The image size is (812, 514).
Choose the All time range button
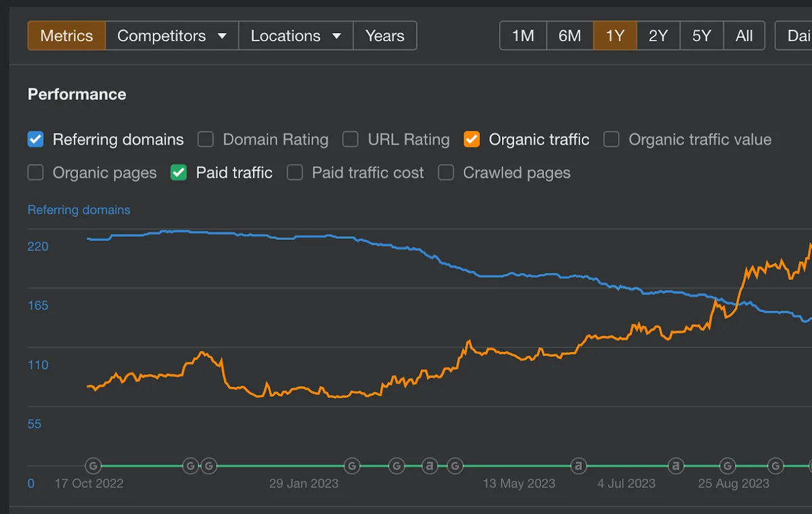point(744,36)
